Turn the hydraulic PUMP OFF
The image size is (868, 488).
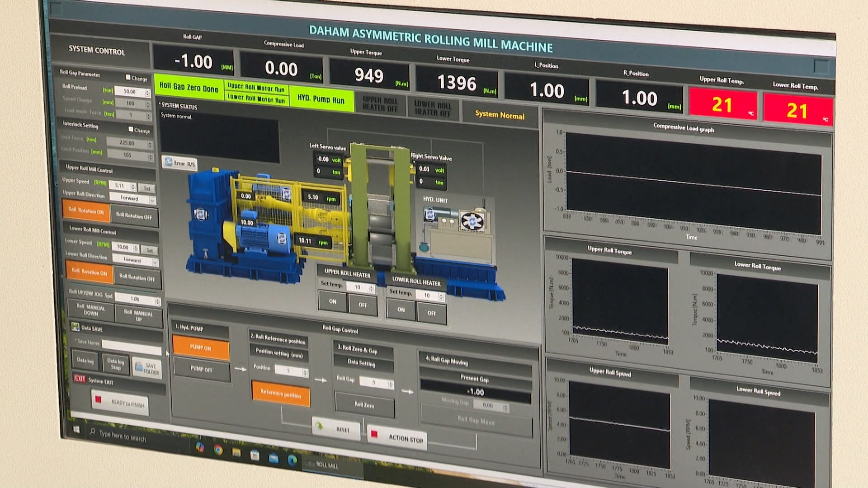[x=201, y=369]
